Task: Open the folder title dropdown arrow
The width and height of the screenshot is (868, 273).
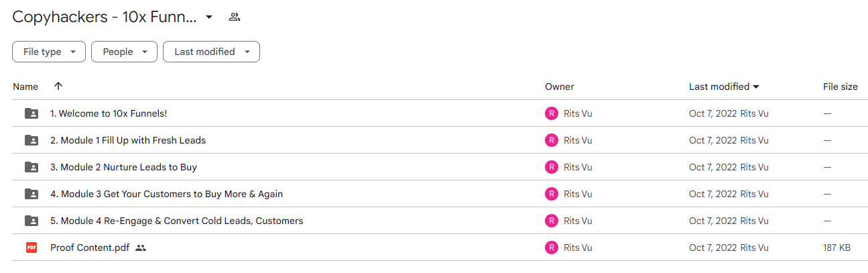Action: [209, 17]
